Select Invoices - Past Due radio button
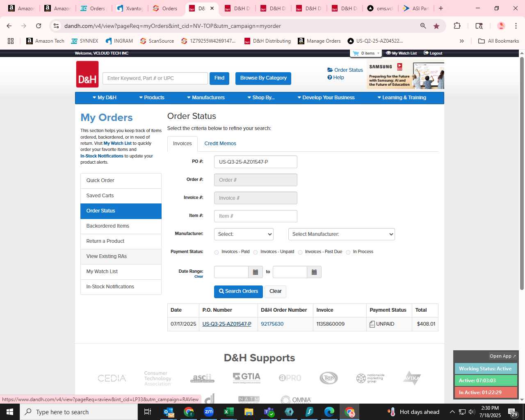Image resolution: width=525 pixels, height=420 pixels. pyautogui.click(x=300, y=252)
